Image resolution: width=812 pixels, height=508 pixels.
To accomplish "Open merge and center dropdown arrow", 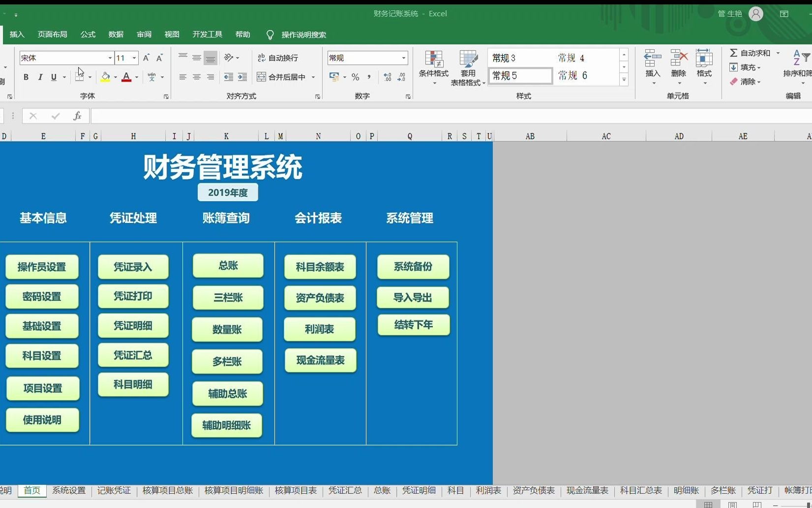I will [x=313, y=77].
